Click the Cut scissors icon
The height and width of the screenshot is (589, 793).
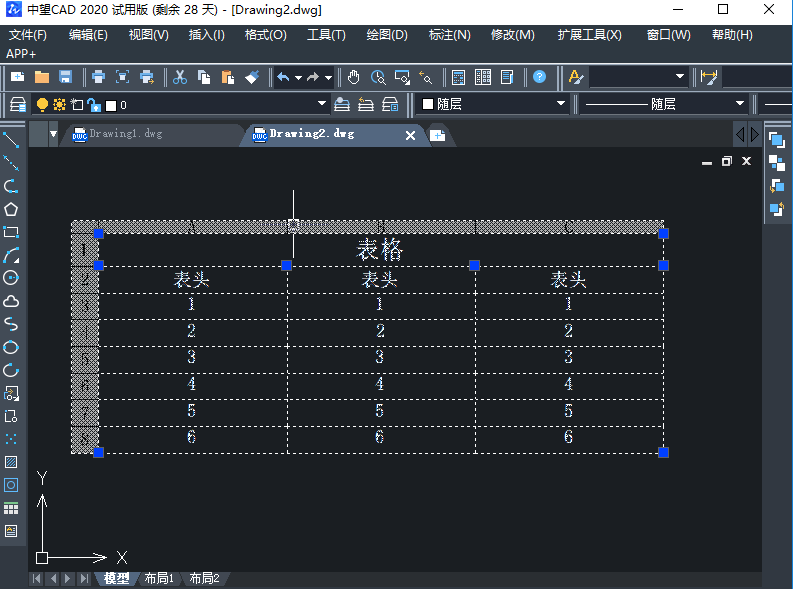180,77
